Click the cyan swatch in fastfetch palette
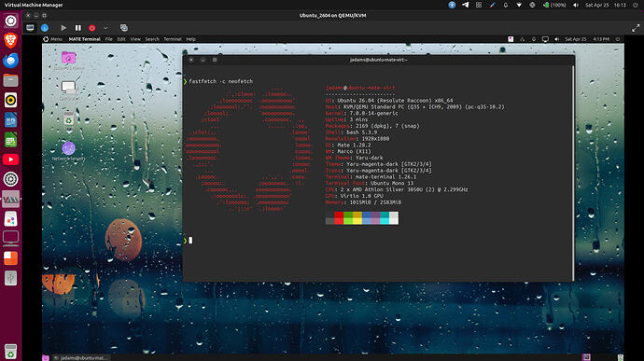Image resolution: width=644 pixels, height=361 pixels. (385, 217)
